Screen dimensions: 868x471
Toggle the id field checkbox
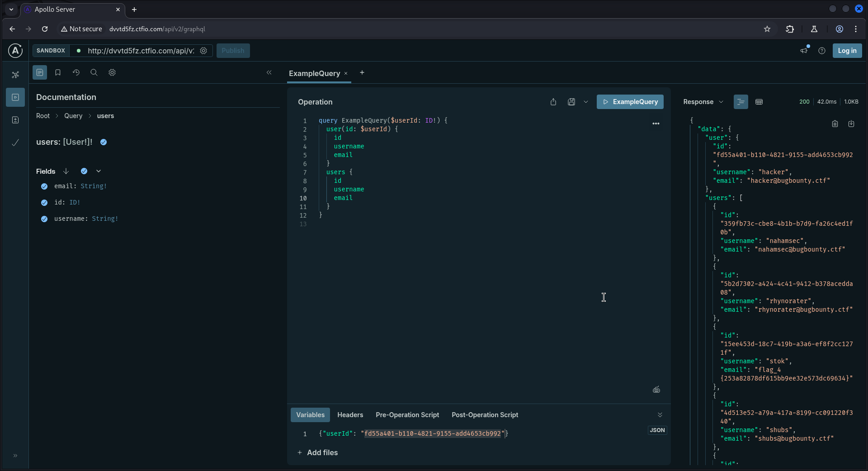point(44,203)
